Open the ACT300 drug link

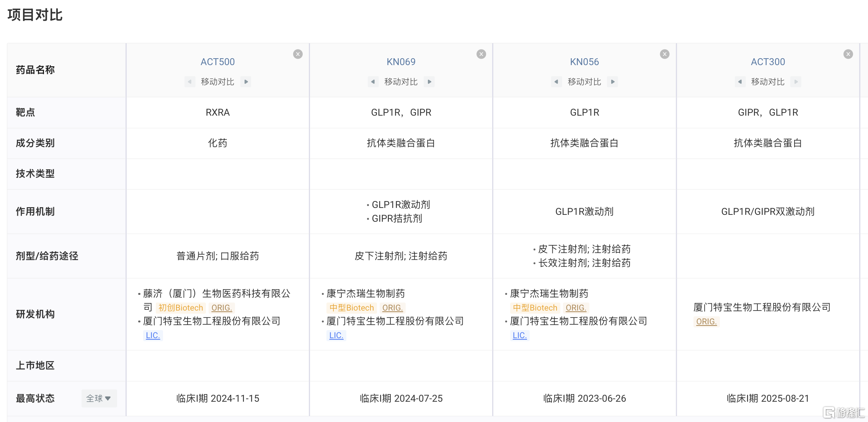pos(768,62)
